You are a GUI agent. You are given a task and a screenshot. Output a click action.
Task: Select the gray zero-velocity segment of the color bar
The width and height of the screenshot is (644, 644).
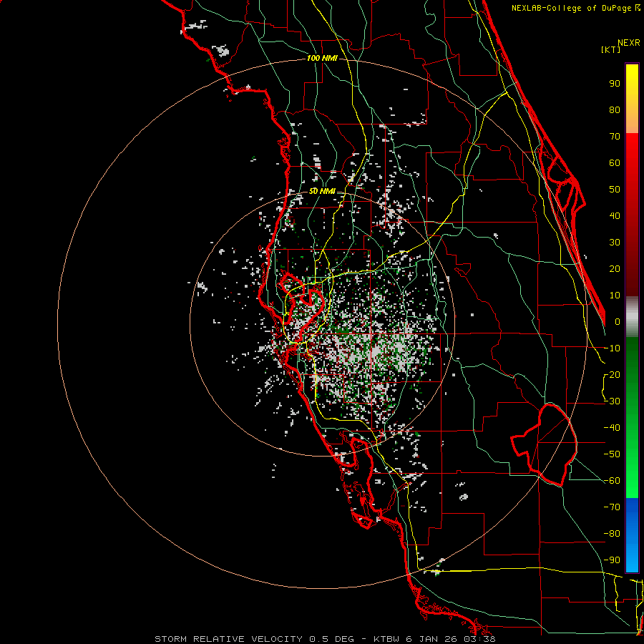pos(632,316)
